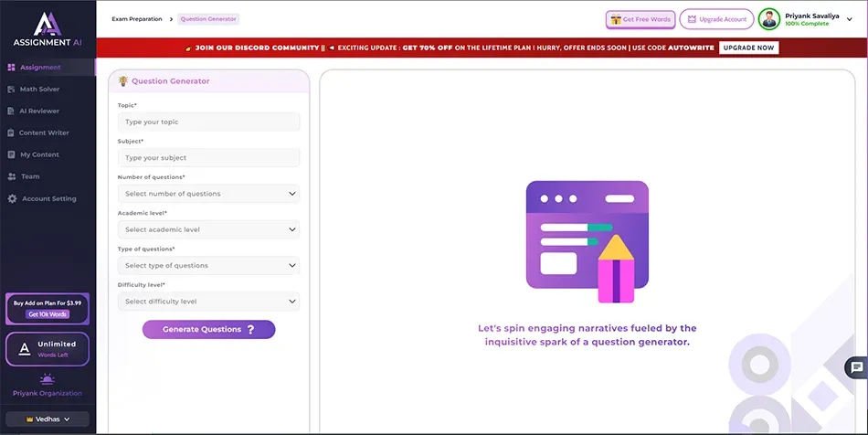Click the Assignment menu label
Image resolution: width=868 pixels, height=435 pixels.
tap(40, 68)
